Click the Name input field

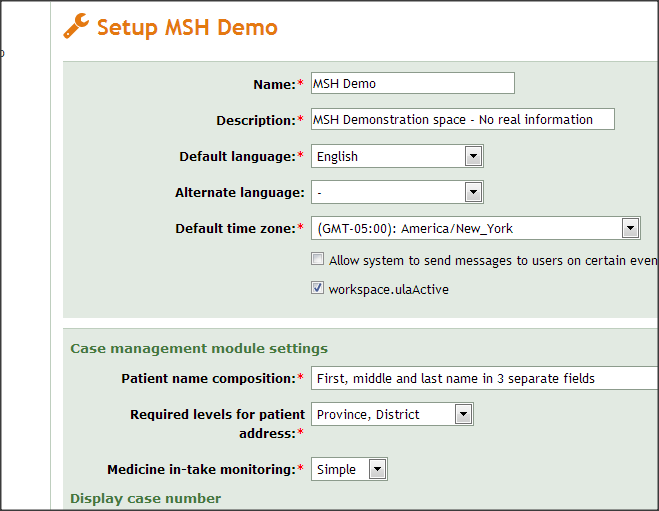413,83
